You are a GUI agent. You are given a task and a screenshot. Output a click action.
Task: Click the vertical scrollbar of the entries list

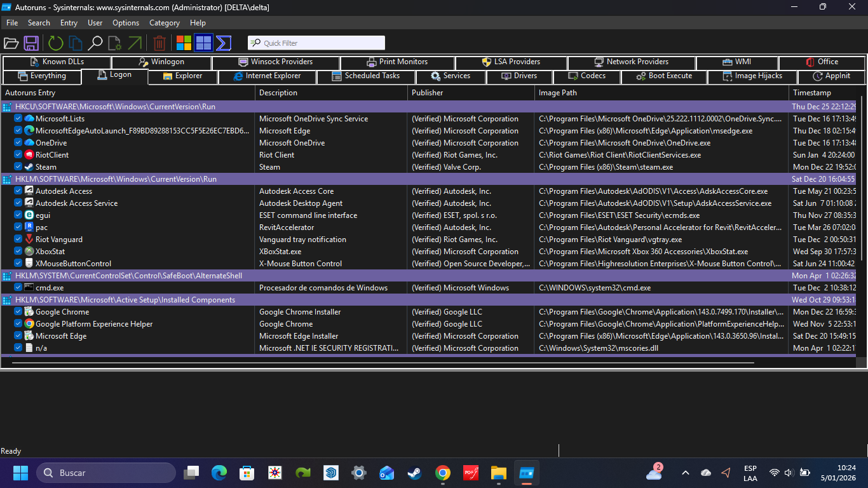(x=861, y=178)
